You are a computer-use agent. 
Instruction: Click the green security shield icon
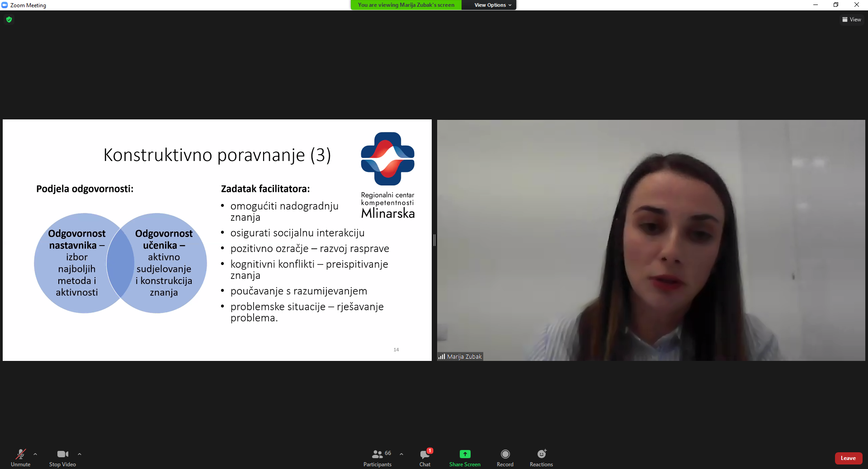tap(9, 19)
